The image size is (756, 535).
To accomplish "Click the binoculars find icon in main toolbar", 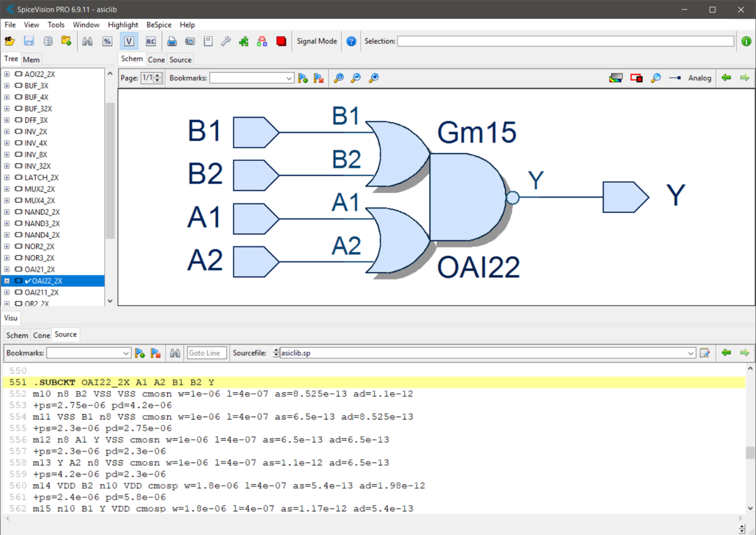I will pyautogui.click(x=87, y=41).
